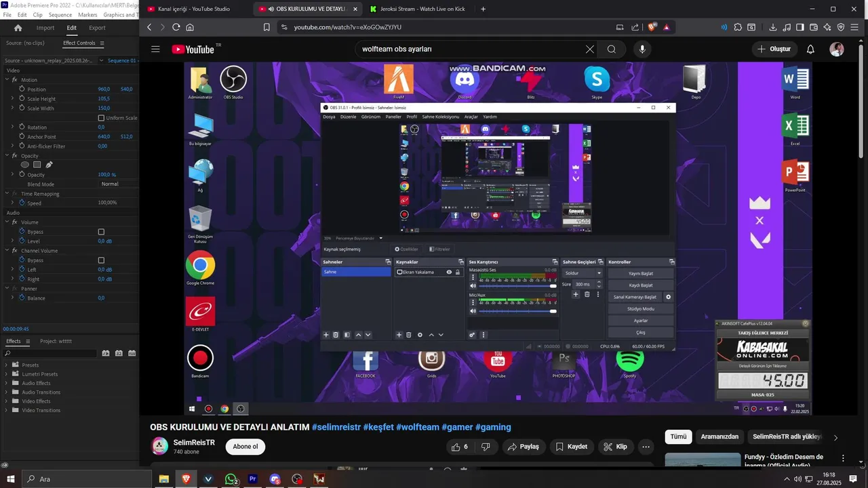This screenshot has height=488, width=868.
Task: Filter effects by 32-bit Color icon
Action: coord(119,353)
